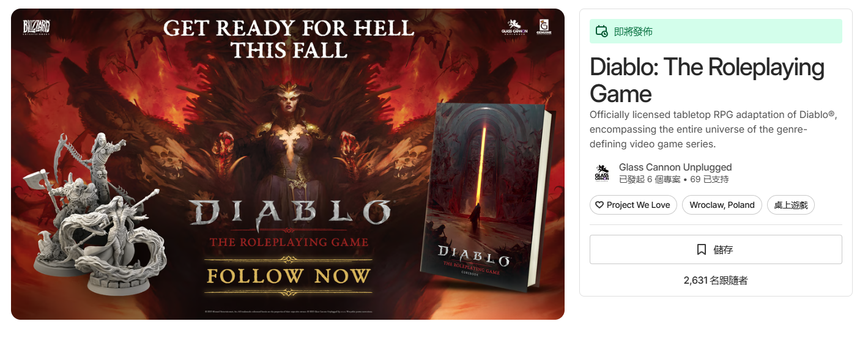Click the Glass Cannon logo atop the banner

tap(514, 27)
